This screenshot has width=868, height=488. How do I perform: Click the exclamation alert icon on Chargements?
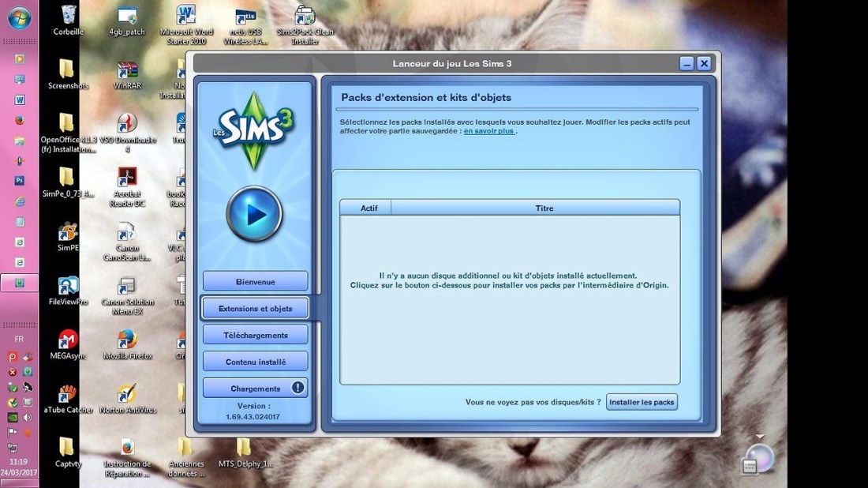[297, 388]
